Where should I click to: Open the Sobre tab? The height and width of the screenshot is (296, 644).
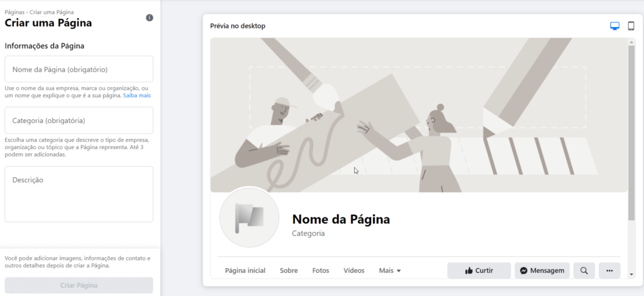coord(289,270)
